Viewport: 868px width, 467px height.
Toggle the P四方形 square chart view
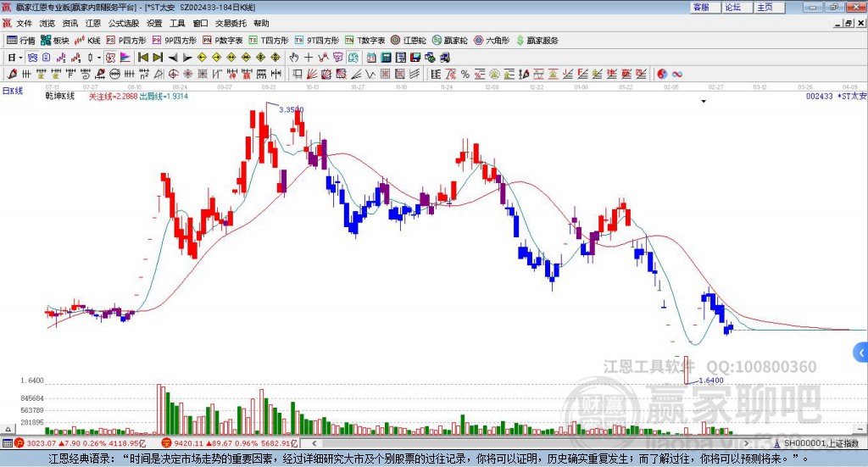coord(126,41)
